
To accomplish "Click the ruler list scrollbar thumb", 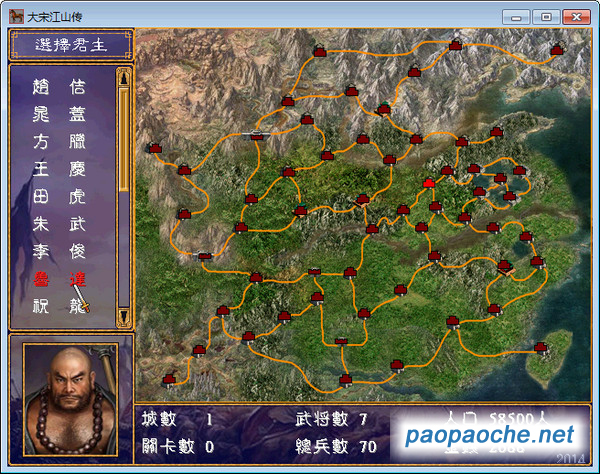I will (x=124, y=139).
